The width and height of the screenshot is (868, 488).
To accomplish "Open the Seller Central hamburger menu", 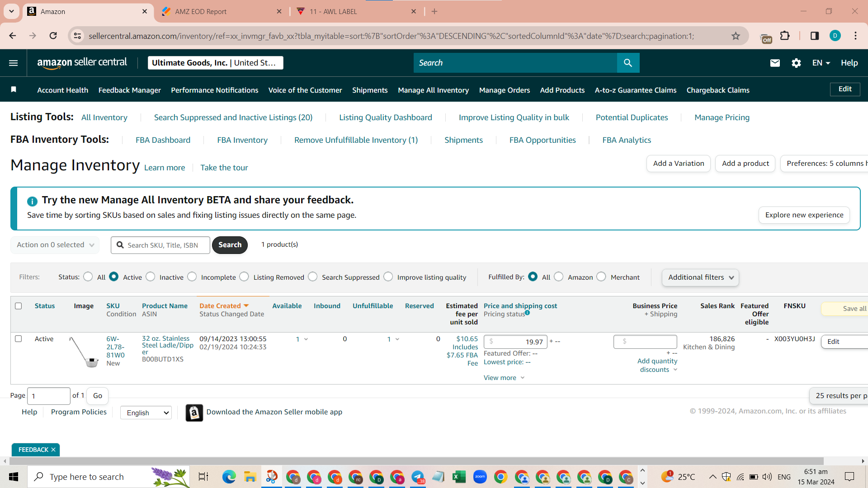I will tap(14, 63).
